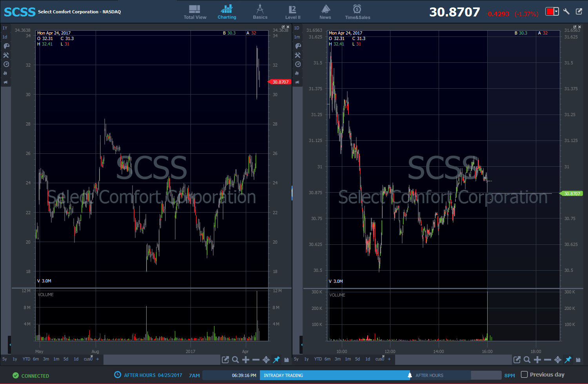
Task: Click the clock icon in right chart sidebar
Action: [298, 64]
